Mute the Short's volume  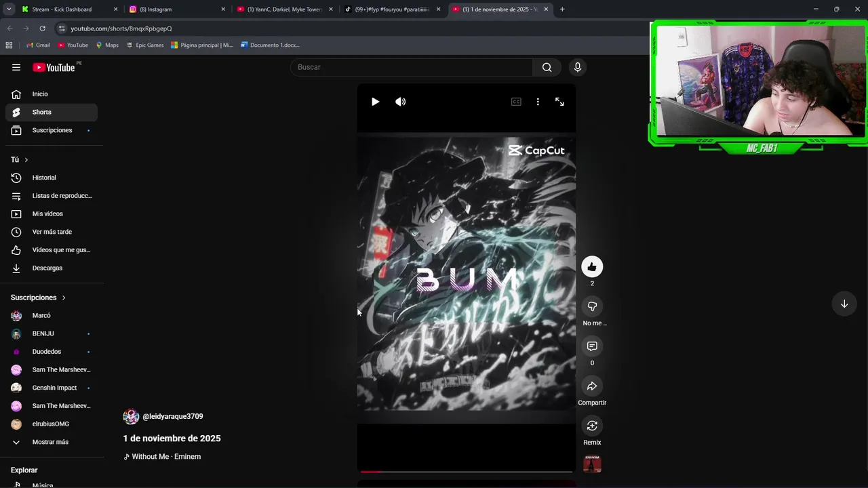(x=401, y=102)
